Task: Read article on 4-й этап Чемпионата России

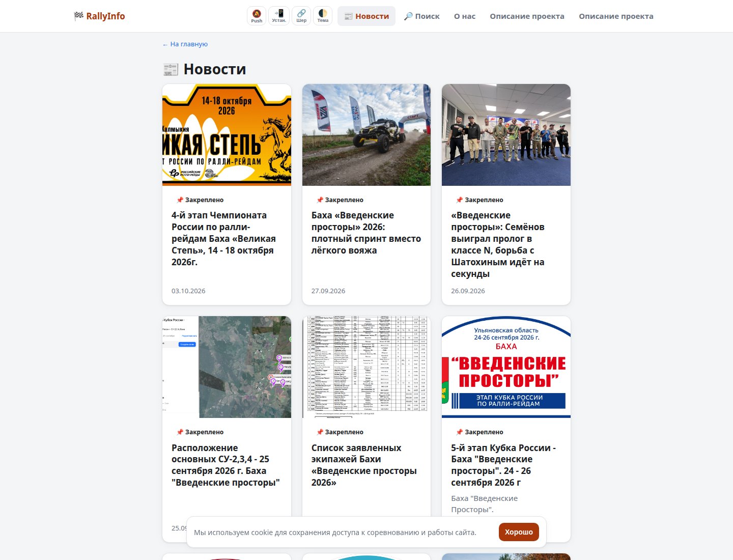Action: coord(224,239)
